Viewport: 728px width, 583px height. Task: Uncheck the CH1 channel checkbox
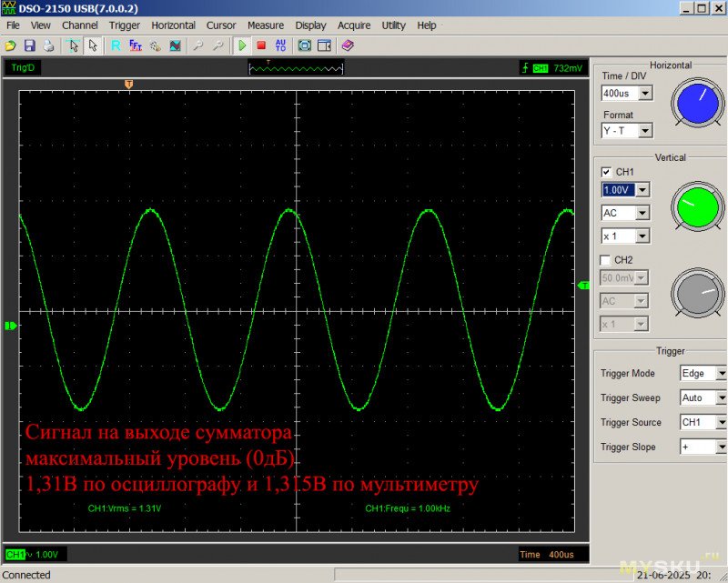(x=607, y=172)
